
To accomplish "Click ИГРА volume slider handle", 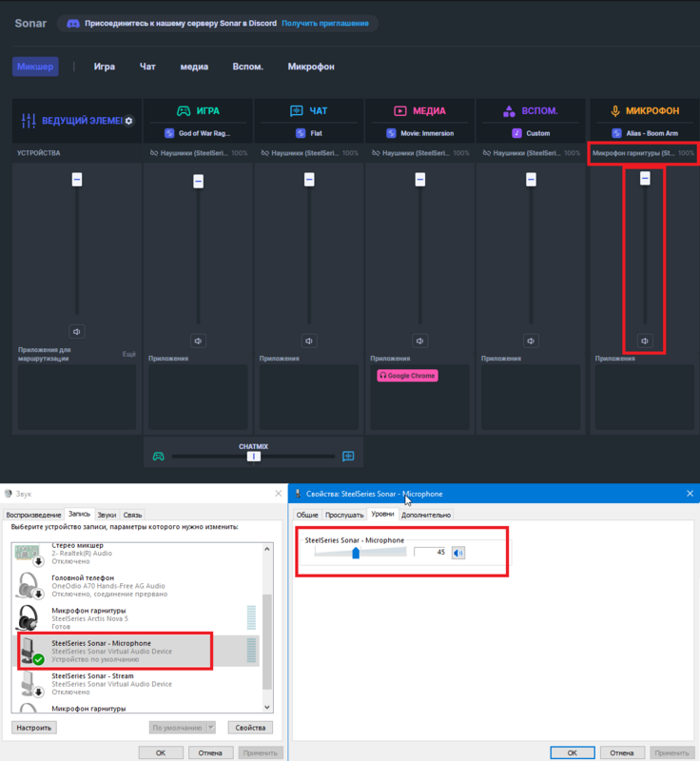I will click(198, 181).
